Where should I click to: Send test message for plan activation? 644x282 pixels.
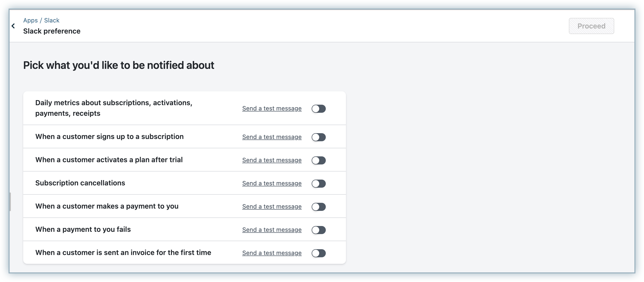pos(272,160)
